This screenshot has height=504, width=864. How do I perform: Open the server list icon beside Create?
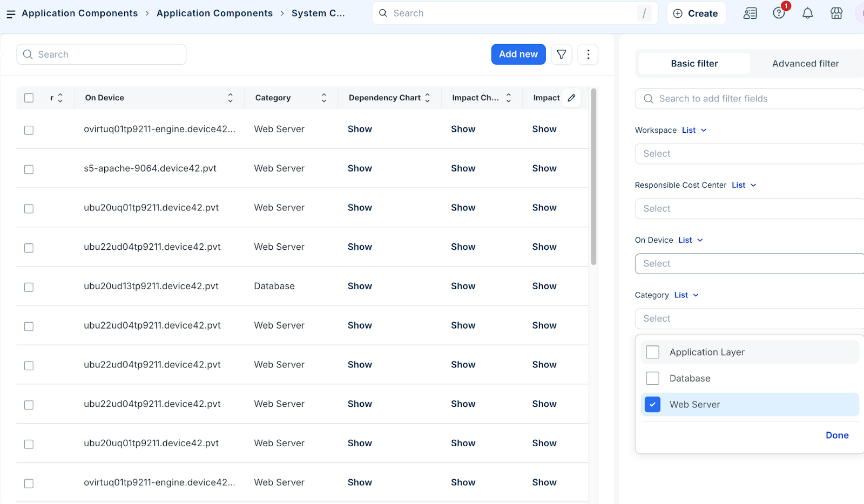point(750,13)
